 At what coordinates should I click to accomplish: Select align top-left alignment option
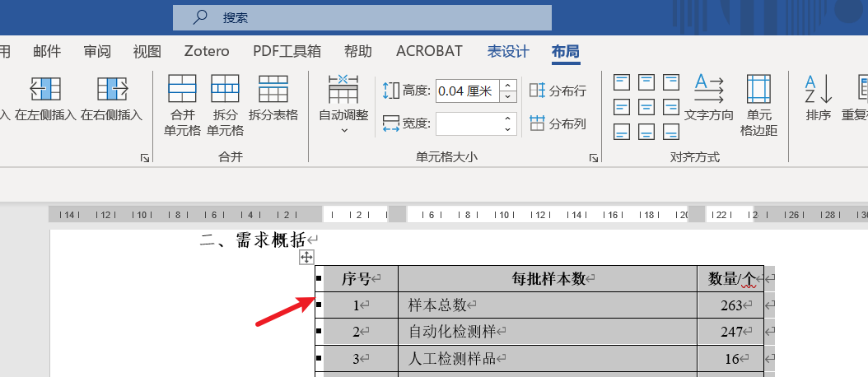pyautogui.click(x=623, y=82)
